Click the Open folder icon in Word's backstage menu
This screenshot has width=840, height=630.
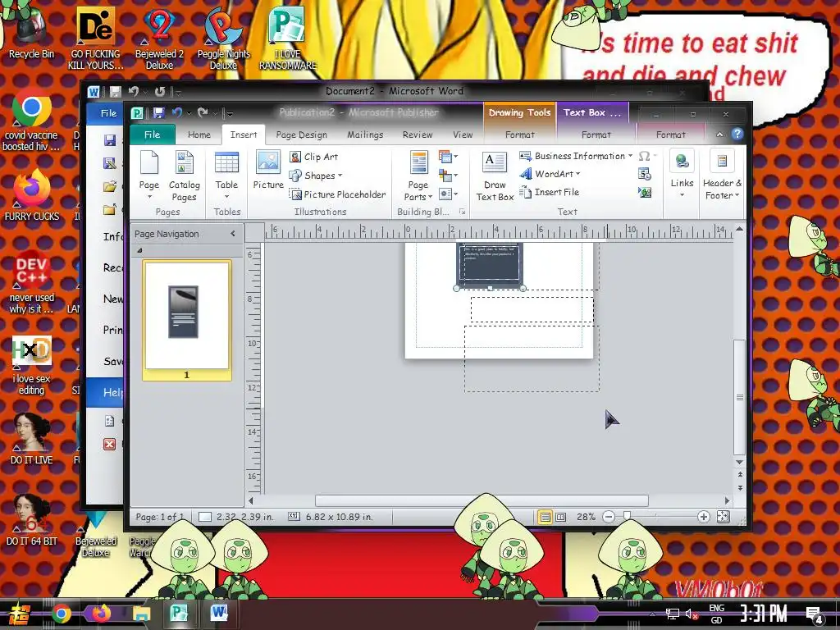tap(110, 186)
